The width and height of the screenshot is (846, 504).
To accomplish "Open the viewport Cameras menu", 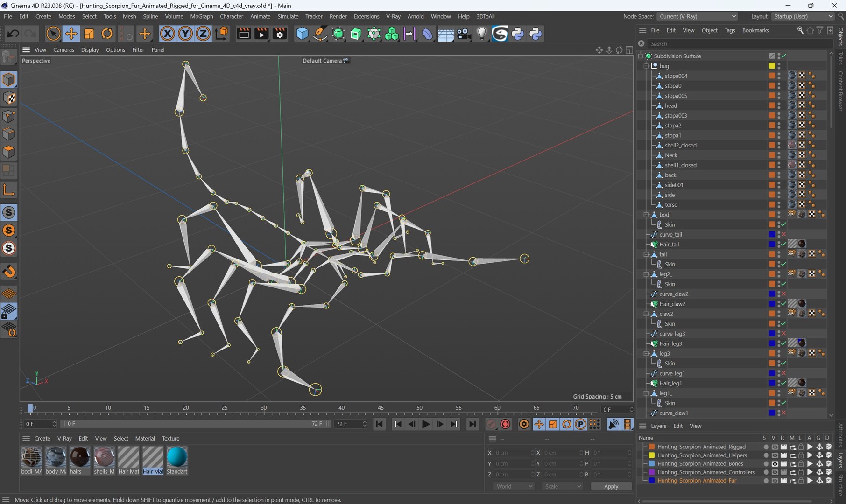I will 63,50.
